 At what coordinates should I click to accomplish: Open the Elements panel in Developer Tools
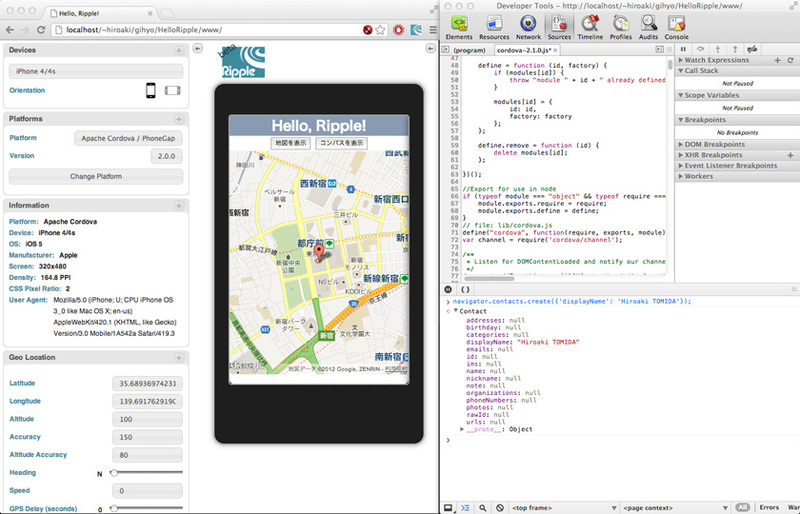[x=459, y=27]
